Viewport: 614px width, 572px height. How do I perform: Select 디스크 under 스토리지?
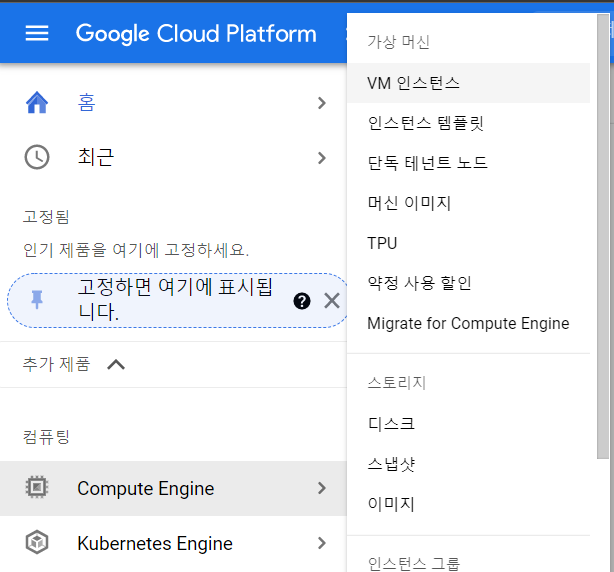(x=468, y=424)
